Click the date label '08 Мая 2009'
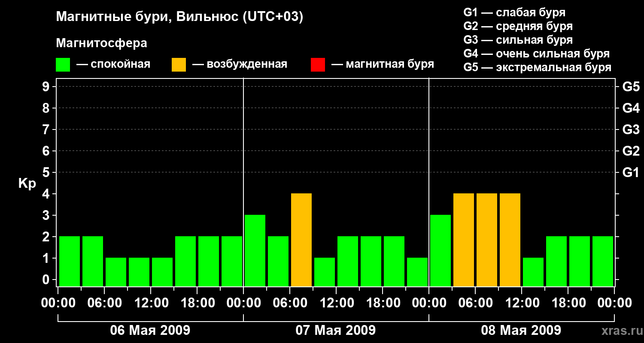The height and width of the screenshot is (343, 644). click(521, 330)
